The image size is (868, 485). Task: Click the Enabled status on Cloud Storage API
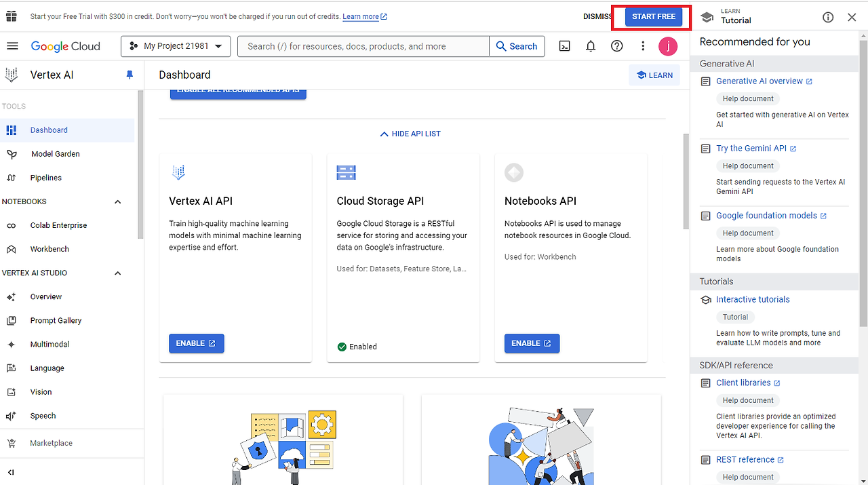[x=357, y=347]
